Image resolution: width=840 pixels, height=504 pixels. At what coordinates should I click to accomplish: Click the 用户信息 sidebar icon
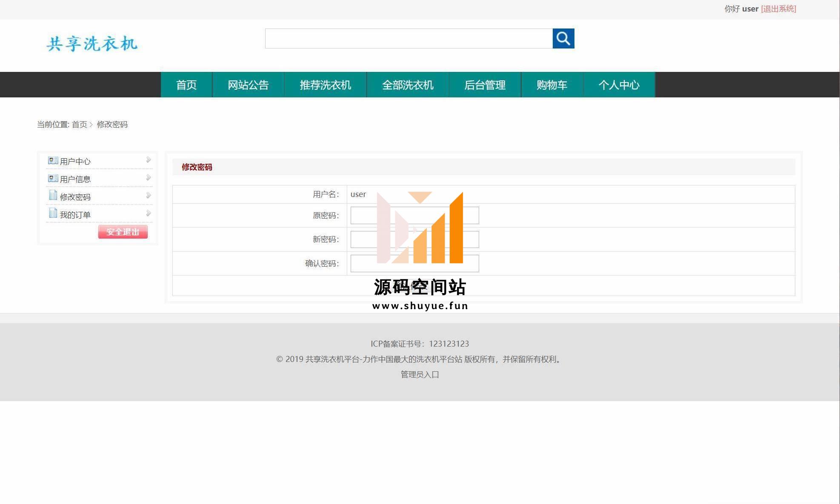click(x=53, y=178)
